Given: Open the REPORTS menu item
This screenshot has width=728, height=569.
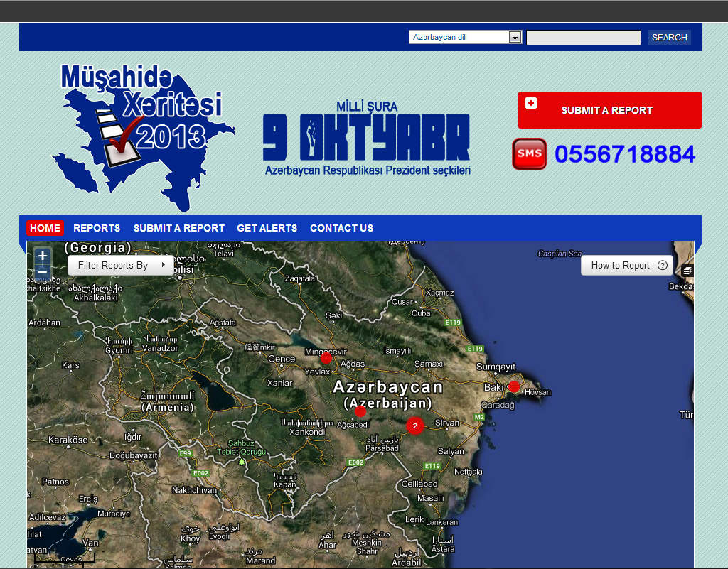Looking at the screenshot, I should point(97,228).
